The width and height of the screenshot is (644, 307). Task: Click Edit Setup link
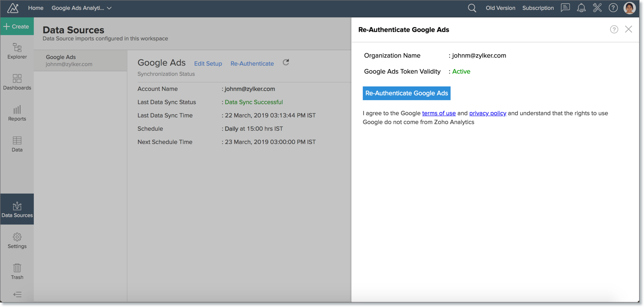(x=208, y=63)
